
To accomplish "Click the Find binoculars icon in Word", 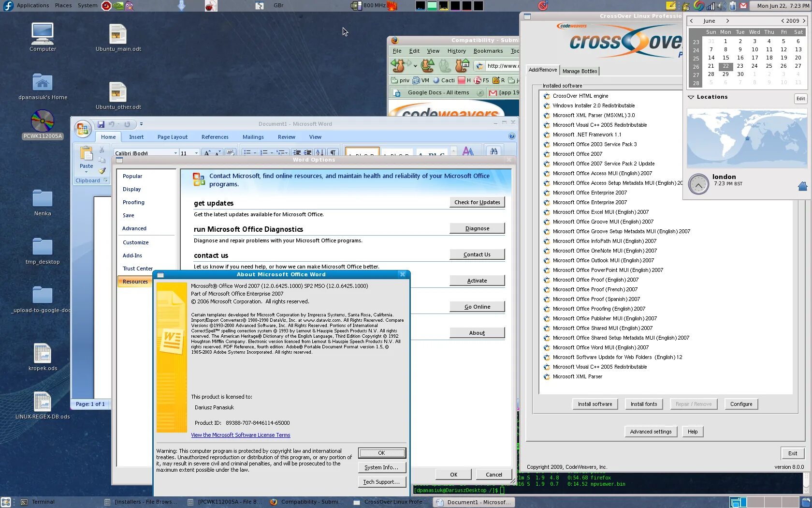I will [x=493, y=151].
